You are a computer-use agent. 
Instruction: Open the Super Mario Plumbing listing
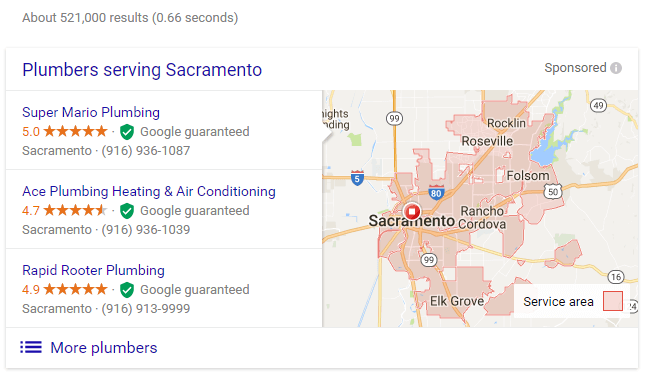[91, 112]
